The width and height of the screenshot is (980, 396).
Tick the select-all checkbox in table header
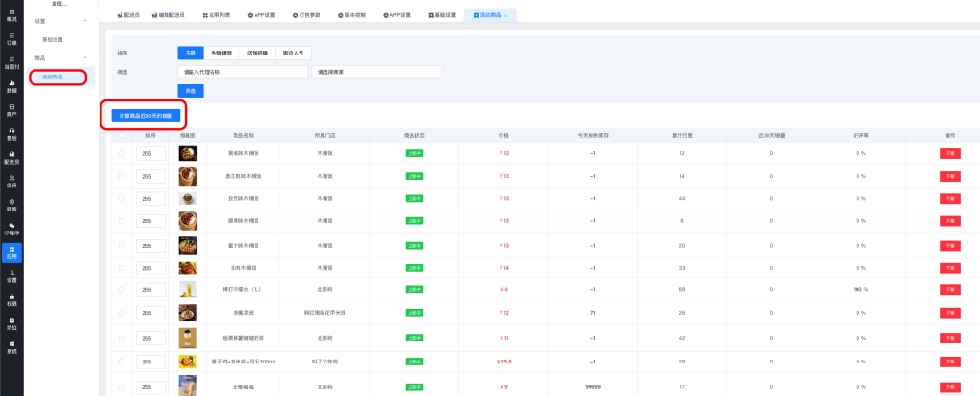coord(121,135)
